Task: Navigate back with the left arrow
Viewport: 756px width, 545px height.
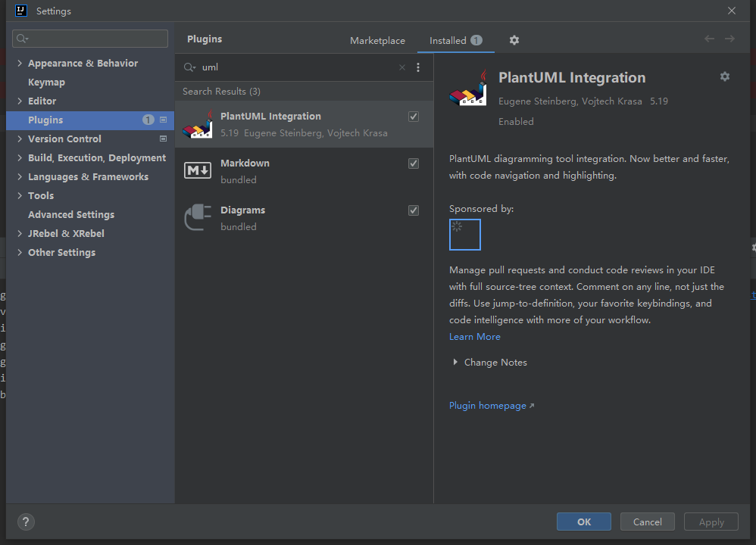Action: click(709, 39)
